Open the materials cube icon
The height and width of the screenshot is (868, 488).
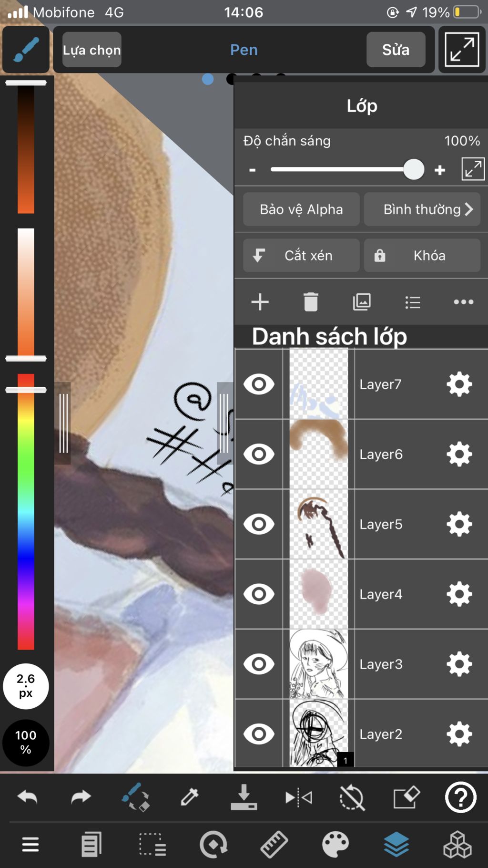[457, 845]
